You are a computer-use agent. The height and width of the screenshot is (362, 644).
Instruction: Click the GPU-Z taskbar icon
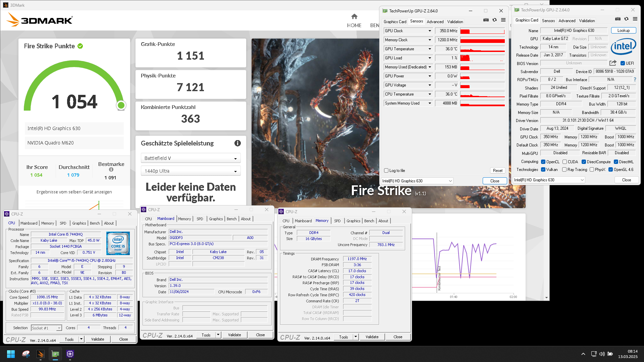coord(55,354)
